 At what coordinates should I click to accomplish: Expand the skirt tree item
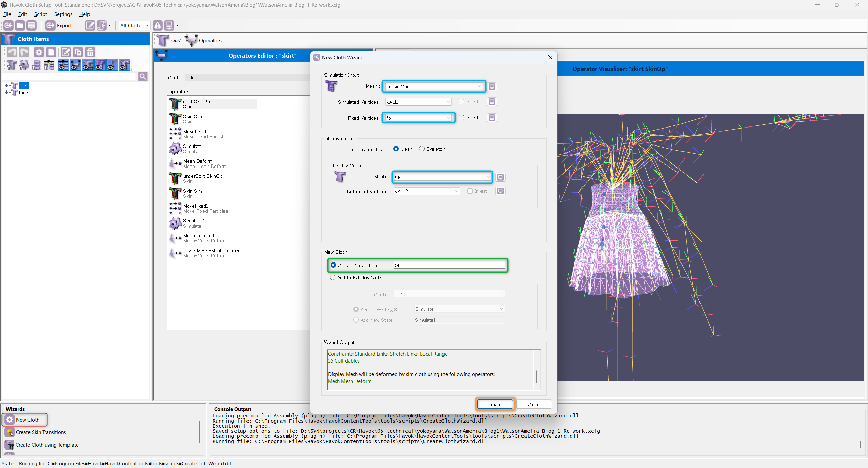[6, 86]
